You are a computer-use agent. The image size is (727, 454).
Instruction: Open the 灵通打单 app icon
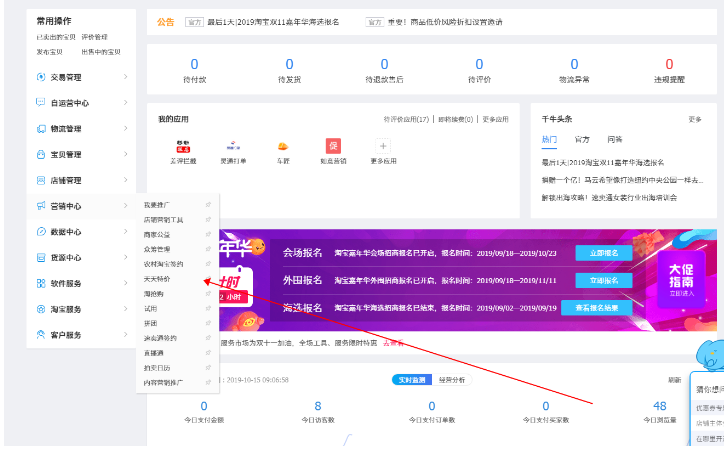(233, 146)
